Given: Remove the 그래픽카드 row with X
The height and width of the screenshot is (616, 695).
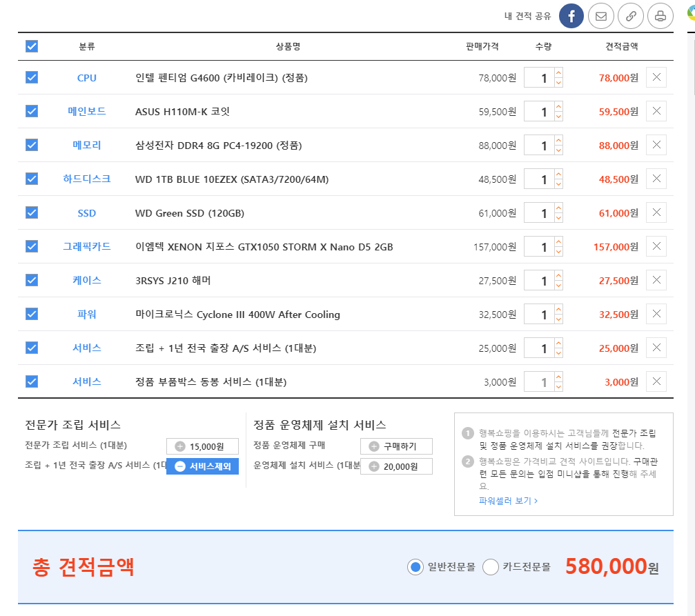Looking at the screenshot, I should coord(656,246).
